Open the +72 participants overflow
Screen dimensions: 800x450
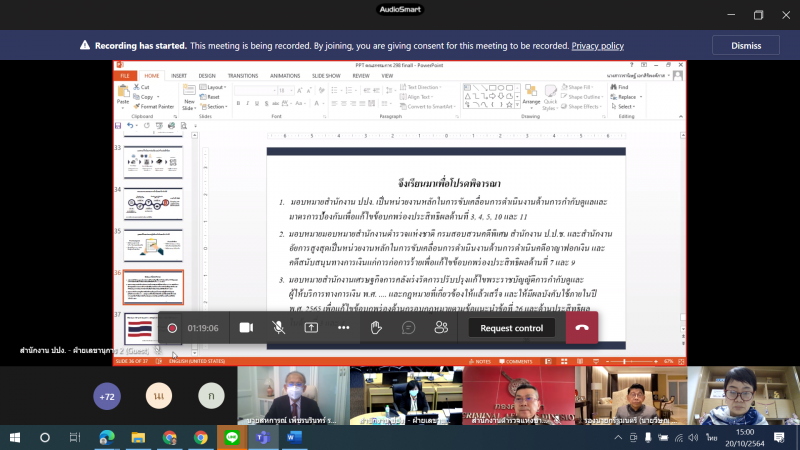pos(107,396)
